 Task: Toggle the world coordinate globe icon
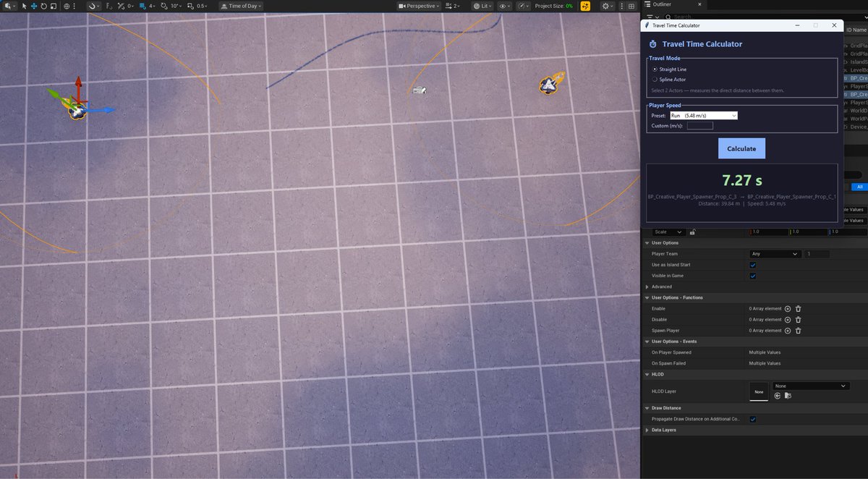tap(67, 6)
